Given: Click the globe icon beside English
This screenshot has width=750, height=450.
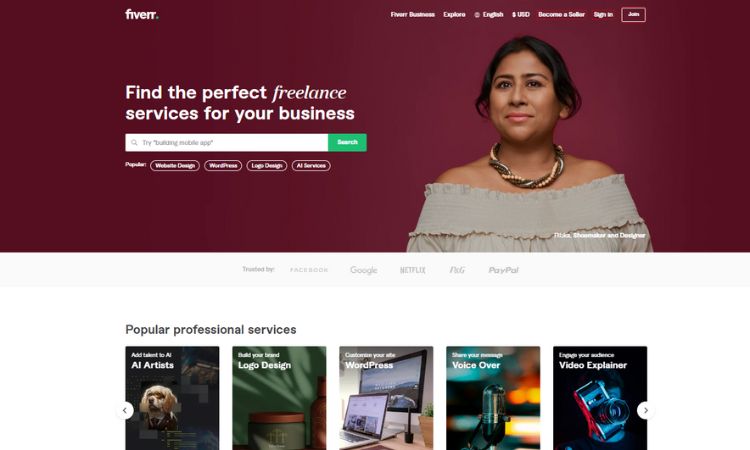Looking at the screenshot, I should tap(477, 15).
